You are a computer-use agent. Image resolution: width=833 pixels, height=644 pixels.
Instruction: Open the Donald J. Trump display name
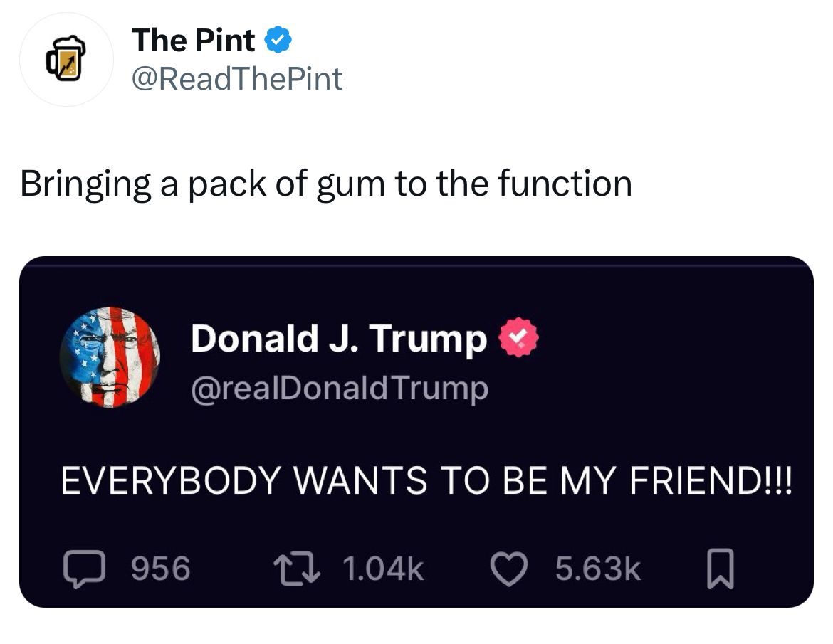click(339, 338)
